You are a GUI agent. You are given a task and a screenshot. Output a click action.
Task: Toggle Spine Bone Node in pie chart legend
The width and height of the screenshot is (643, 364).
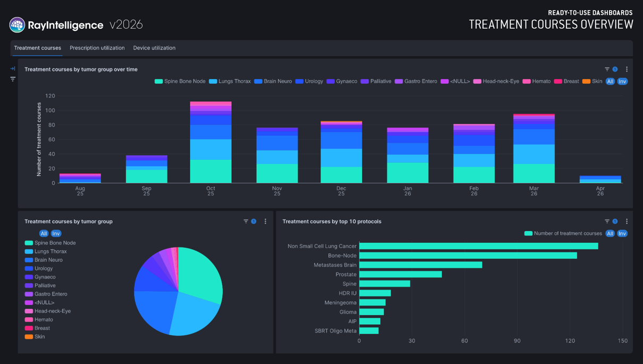[x=50, y=243]
